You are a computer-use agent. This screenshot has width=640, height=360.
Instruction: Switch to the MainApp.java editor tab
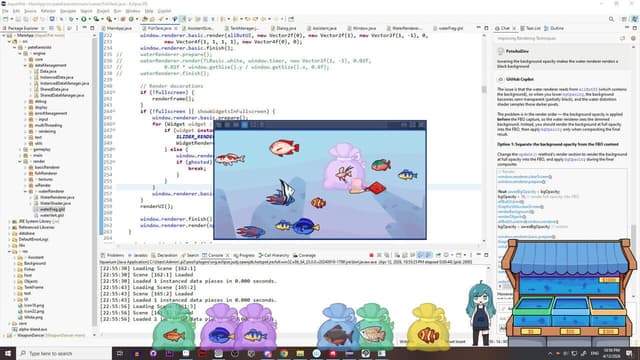(x=117, y=28)
